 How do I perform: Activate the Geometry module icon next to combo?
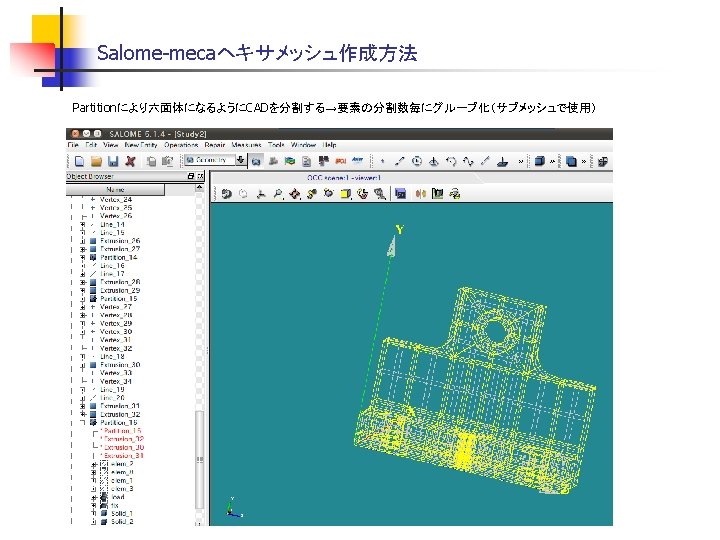[x=256, y=161]
